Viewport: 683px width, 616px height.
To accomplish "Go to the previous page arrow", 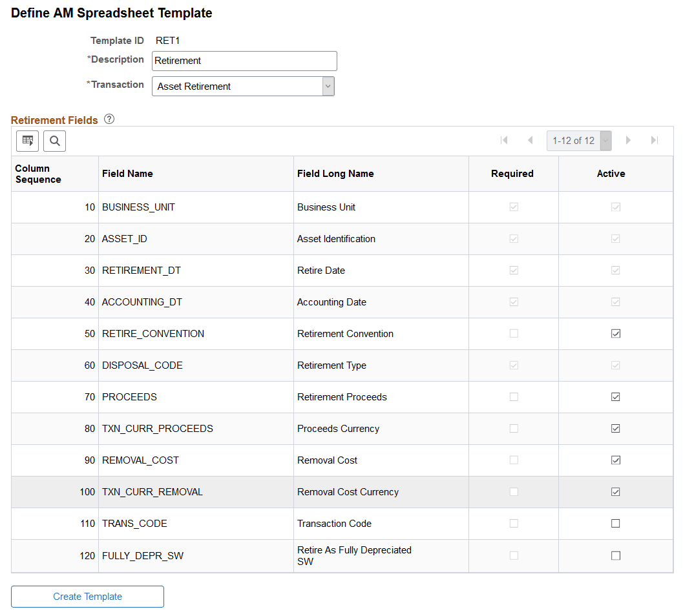I will 531,140.
